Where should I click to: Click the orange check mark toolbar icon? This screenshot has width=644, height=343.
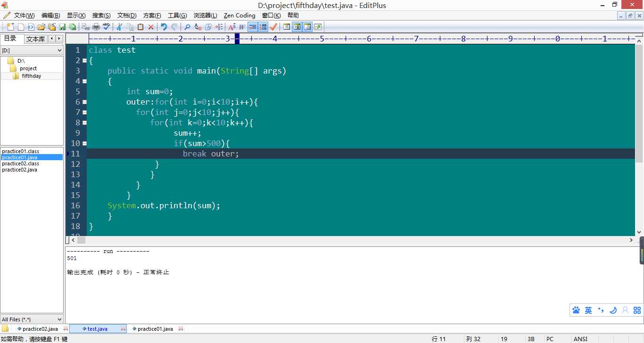pos(273,27)
